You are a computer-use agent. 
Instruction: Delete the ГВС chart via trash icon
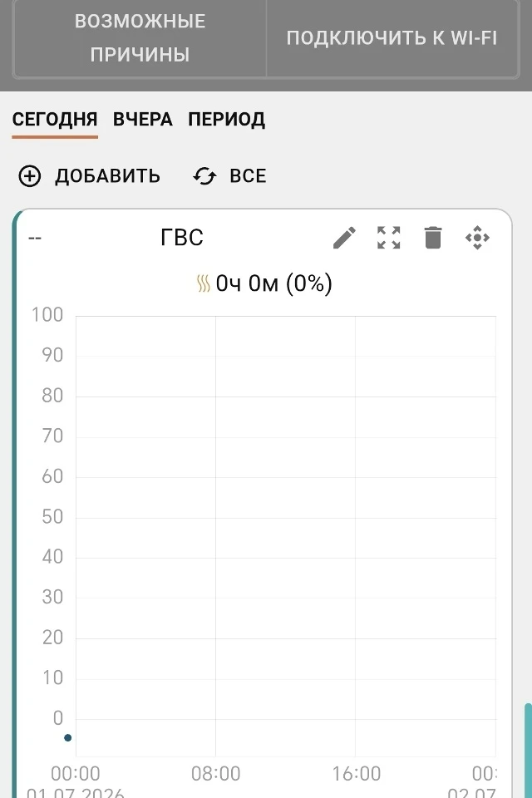[433, 238]
